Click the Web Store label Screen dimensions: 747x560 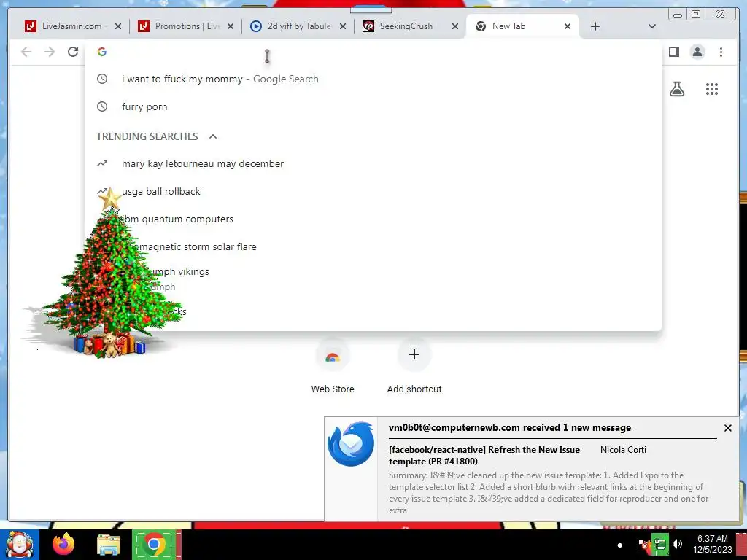pyautogui.click(x=333, y=389)
